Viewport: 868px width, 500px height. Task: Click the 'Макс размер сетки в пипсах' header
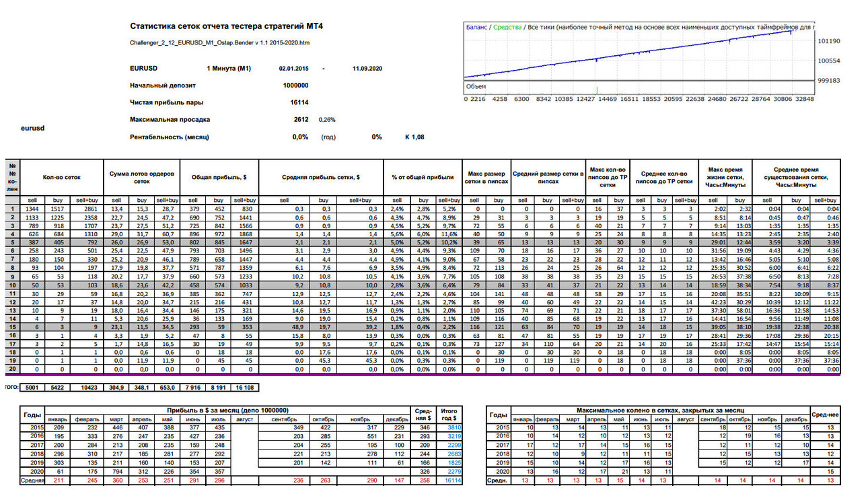[486, 178]
